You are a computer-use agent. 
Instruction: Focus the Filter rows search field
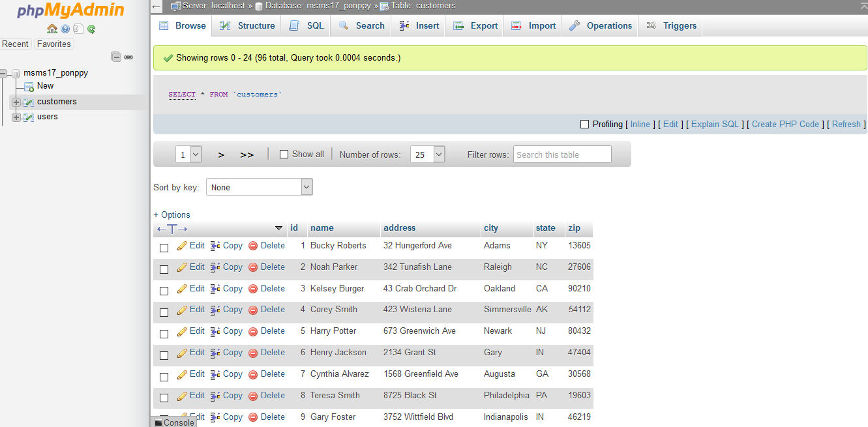point(562,155)
